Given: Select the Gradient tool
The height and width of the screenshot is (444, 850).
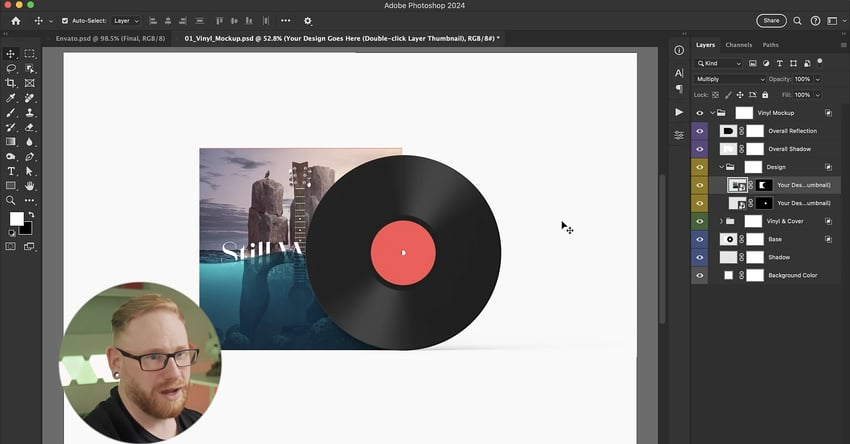Looking at the screenshot, I should tap(10, 141).
